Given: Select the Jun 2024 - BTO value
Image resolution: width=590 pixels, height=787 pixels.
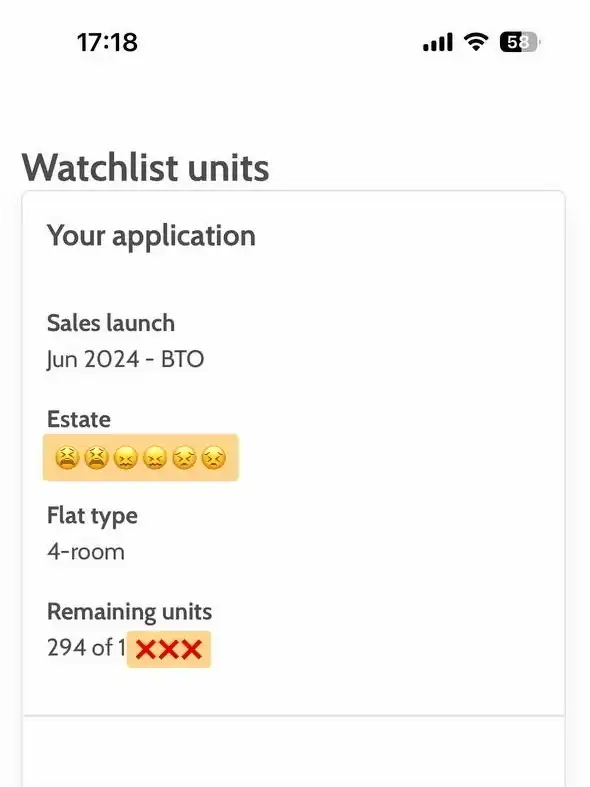Looking at the screenshot, I should point(125,359).
